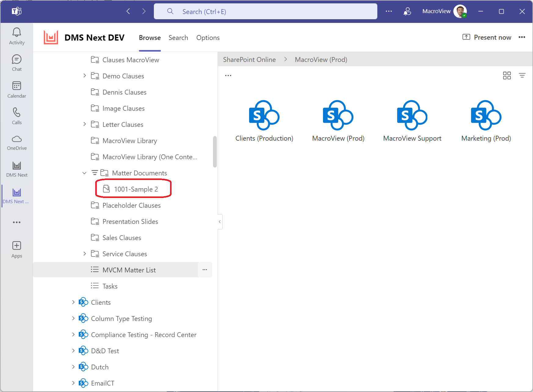Click the DMS Next DEV logo

[51, 38]
